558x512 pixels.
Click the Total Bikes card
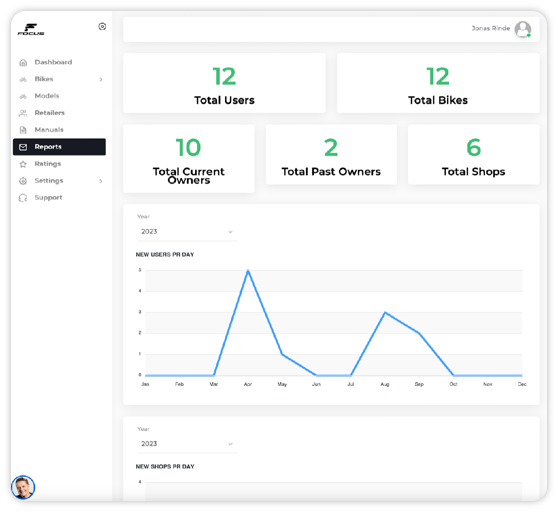[x=438, y=83]
